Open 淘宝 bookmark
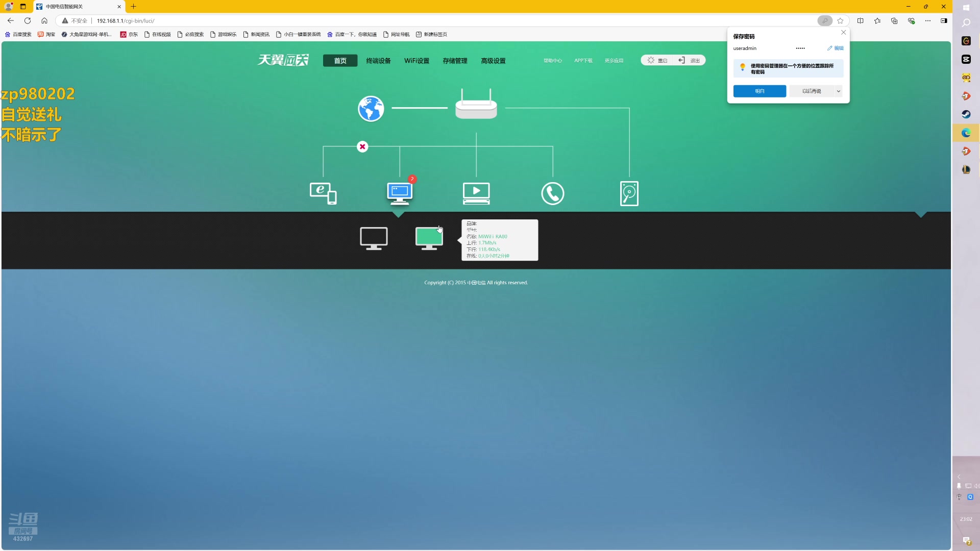 (46, 35)
